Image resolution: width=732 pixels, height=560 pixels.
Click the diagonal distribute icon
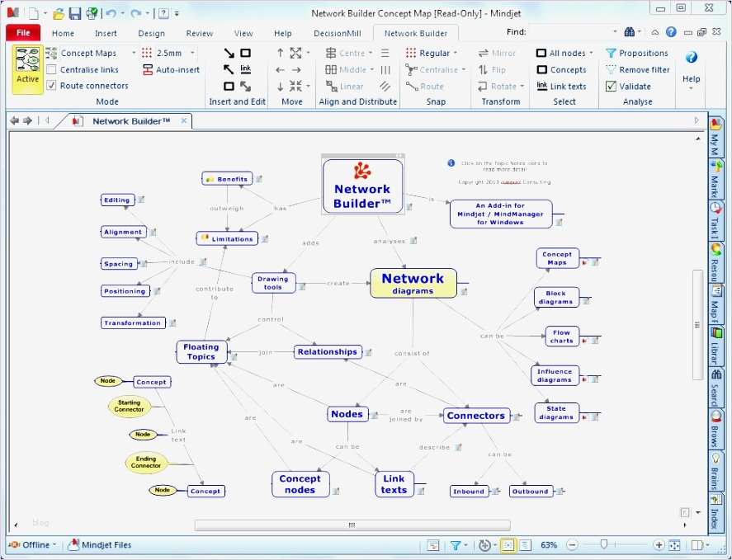(x=385, y=87)
